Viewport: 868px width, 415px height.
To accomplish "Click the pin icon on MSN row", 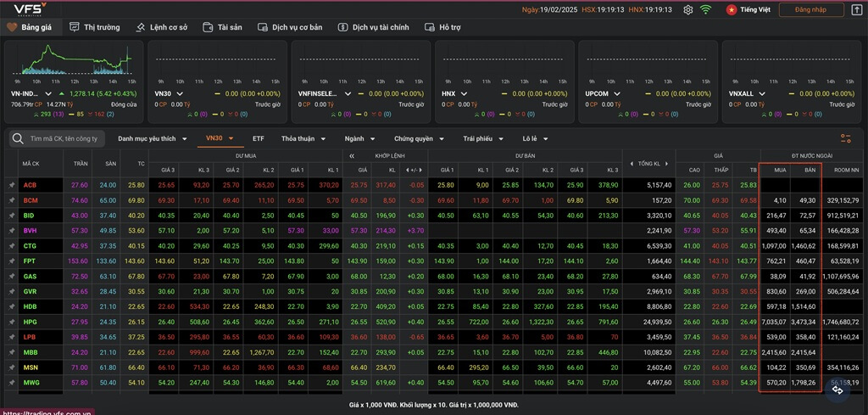I will coord(11,367).
